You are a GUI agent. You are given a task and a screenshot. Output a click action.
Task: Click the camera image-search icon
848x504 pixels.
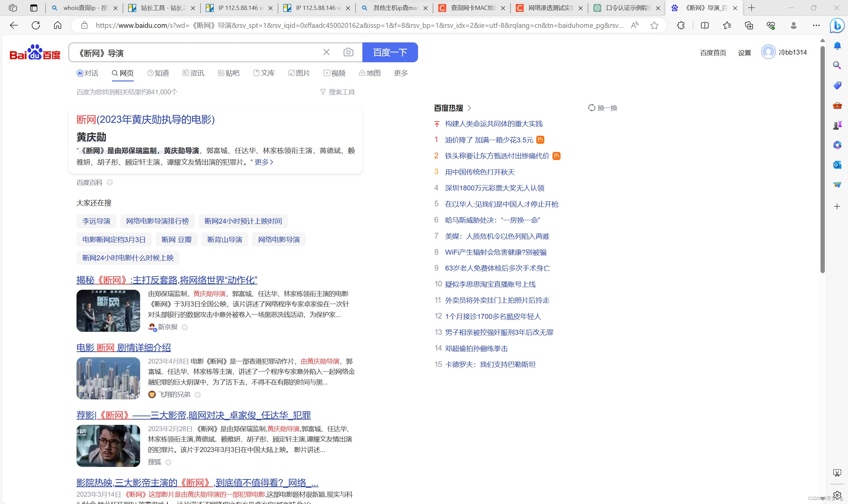click(348, 52)
